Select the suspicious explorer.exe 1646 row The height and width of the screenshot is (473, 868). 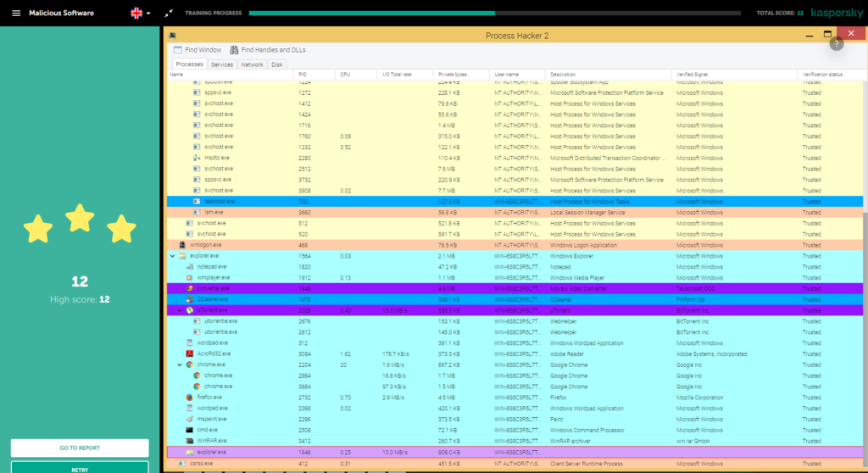[x=515, y=452]
